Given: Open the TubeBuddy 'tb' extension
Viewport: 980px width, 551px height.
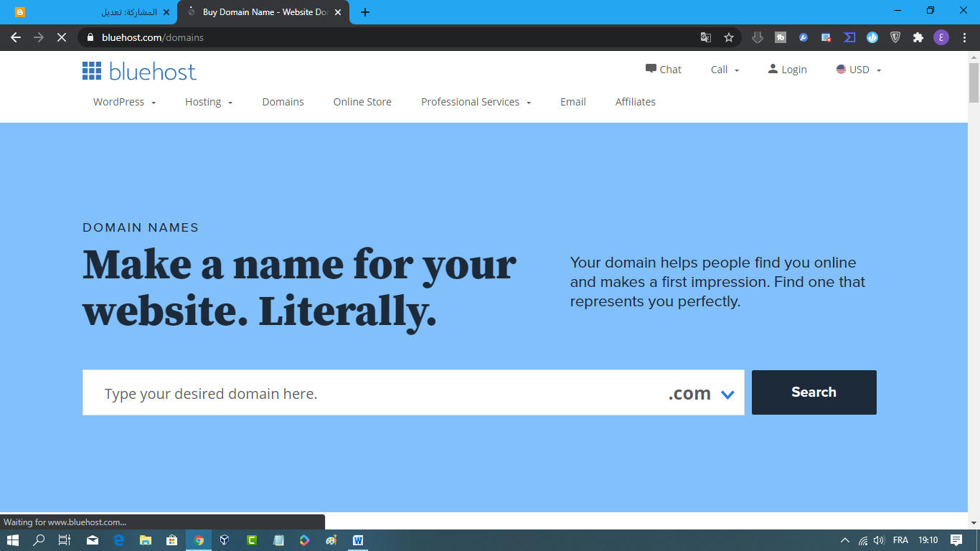Looking at the screenshot, I should tap(781, 37).
